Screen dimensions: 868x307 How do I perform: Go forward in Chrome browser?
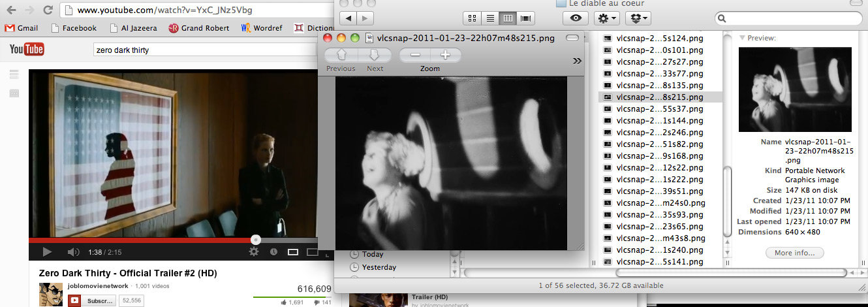29,10
